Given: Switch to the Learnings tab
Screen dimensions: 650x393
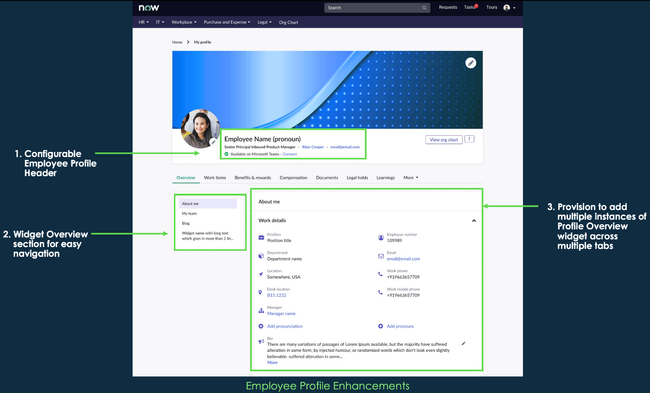Looking at the screenshot, I should pyautogui.click(x=386, y=177).
